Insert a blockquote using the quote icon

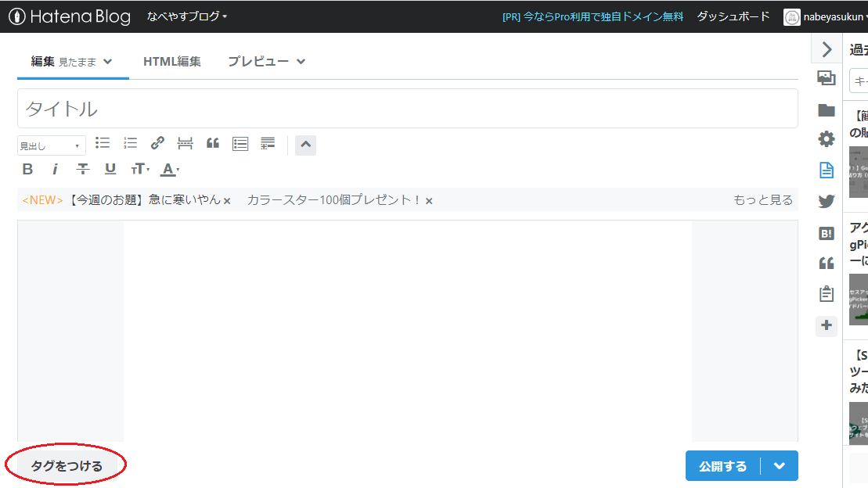tap(212, 143)
